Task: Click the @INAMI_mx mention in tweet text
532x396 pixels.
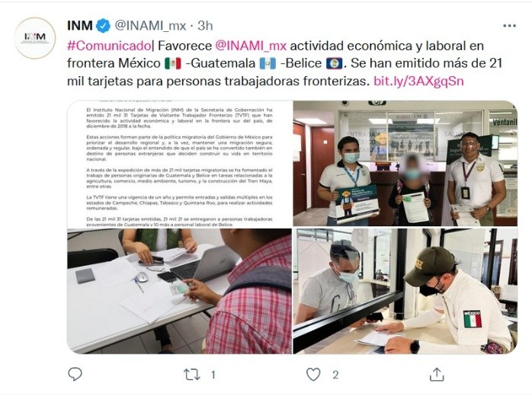Action: tap(251, 46)
